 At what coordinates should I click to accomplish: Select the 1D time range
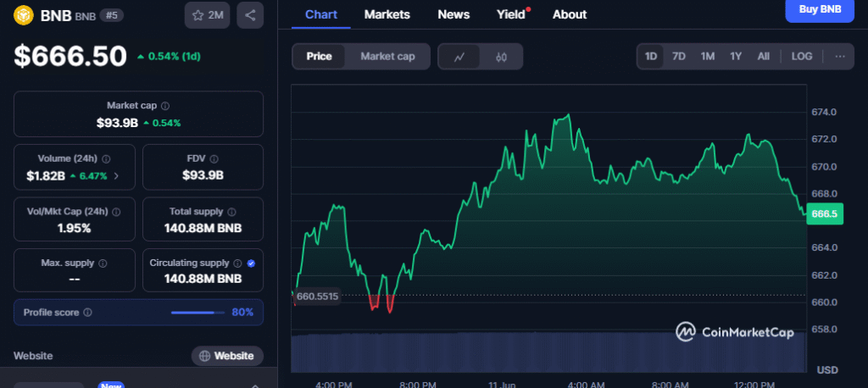[x=650, y=57]
